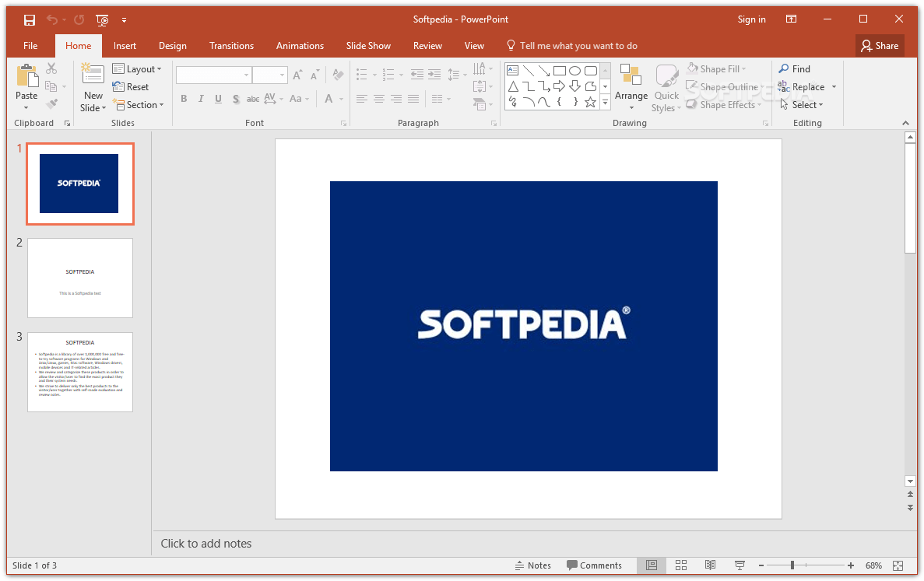Switch to Normal view button

pyautogui.click(x=652, y=565)
